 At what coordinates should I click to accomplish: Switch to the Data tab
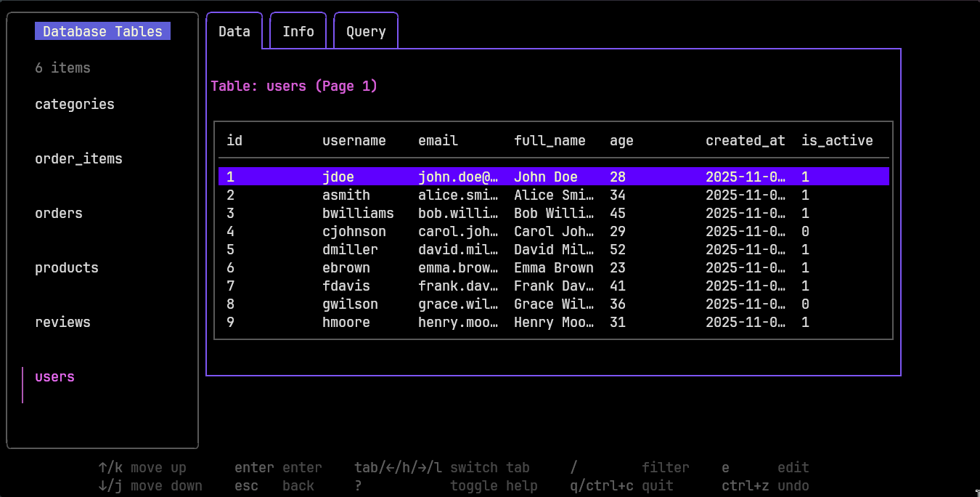coord(234,31)
